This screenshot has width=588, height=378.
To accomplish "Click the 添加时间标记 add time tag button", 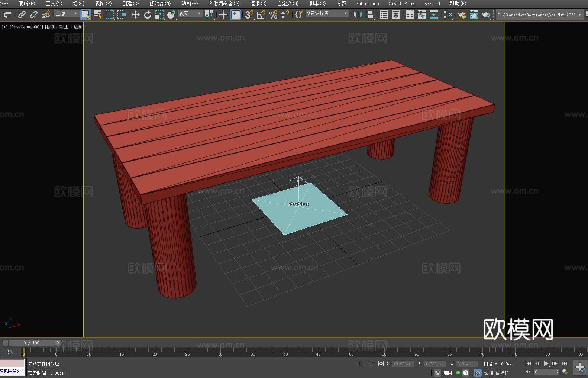I will point(495,373).
